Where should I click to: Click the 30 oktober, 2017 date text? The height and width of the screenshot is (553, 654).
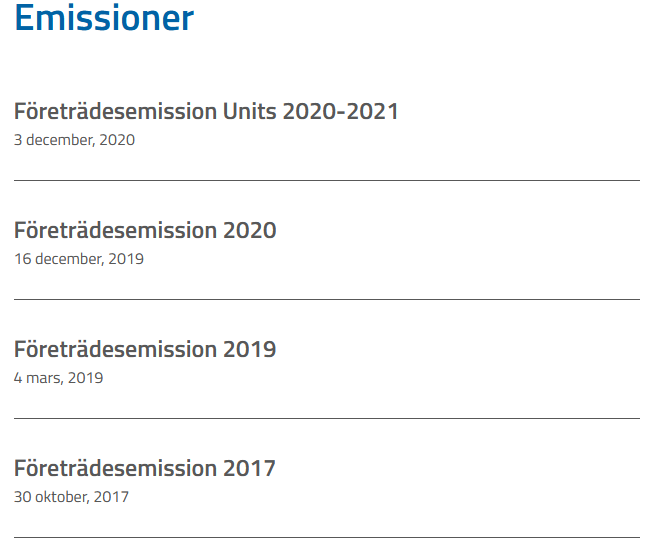71,497
